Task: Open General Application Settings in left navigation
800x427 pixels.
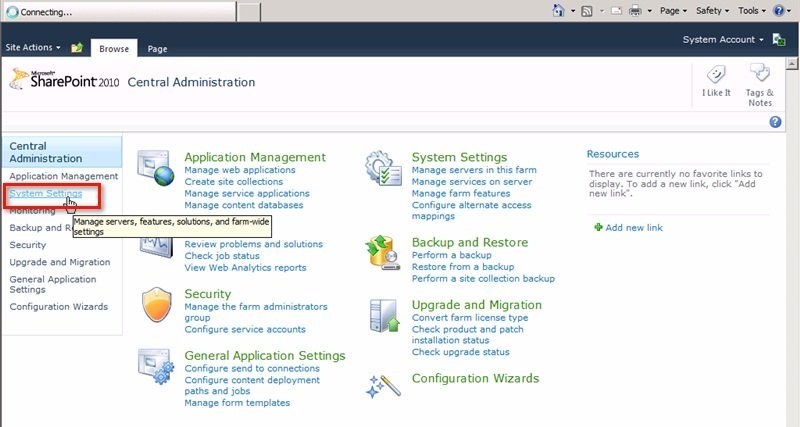Action: point(53,284)
